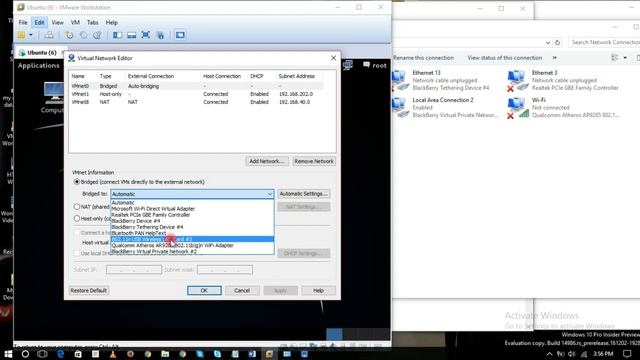
Task: Click View status of this connection
Action: click(x=504, y=58)
